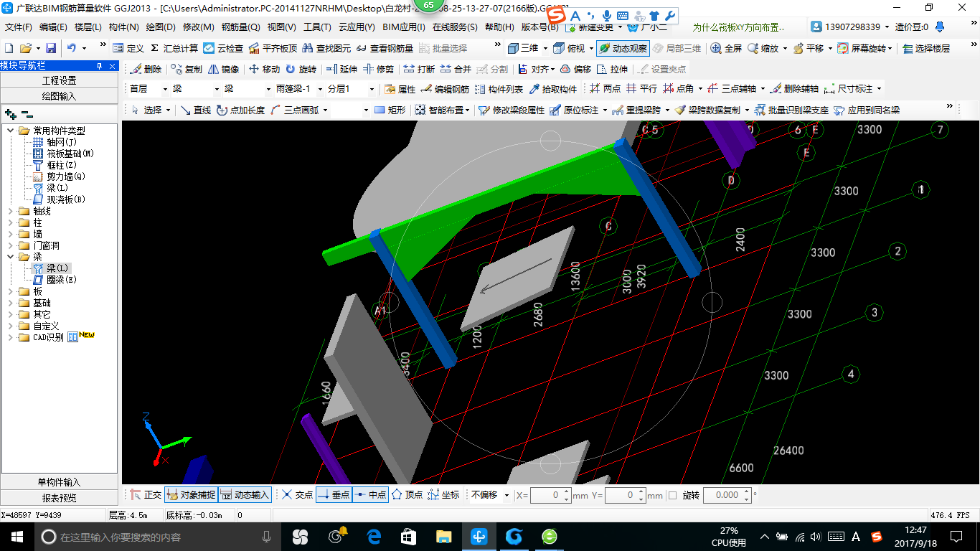Click 拾取构件 pick component

[x=552, y=89]
